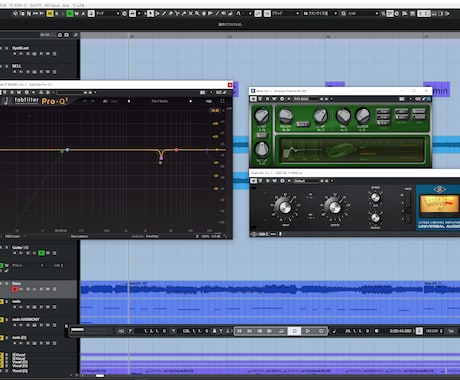Open Zero Latency processing mode menu
This screenshot has height=380, width=460.
79,236
